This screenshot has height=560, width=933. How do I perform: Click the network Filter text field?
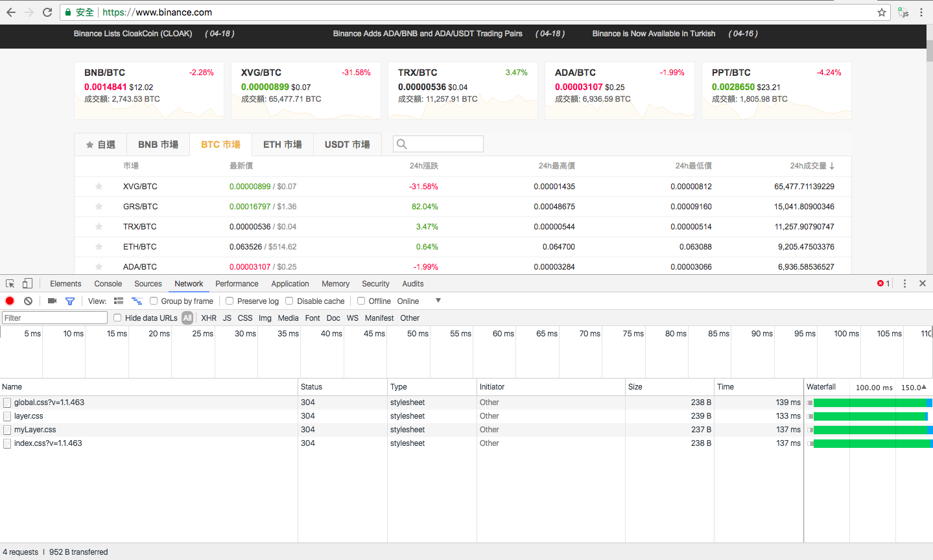point(54,318)
